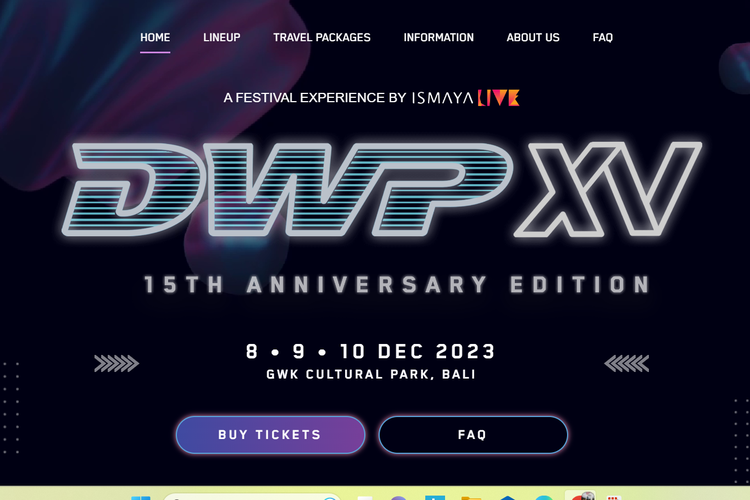This screenshot has width=750, height=500.
Task: Click the right-pointing chevron arrows graphic
Action: tap(116, 364)
